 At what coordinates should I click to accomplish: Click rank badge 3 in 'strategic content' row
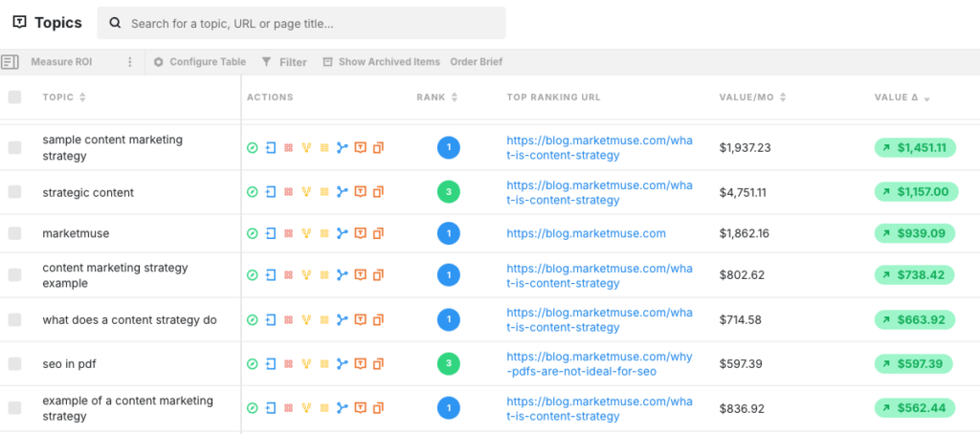pos(449,192)
